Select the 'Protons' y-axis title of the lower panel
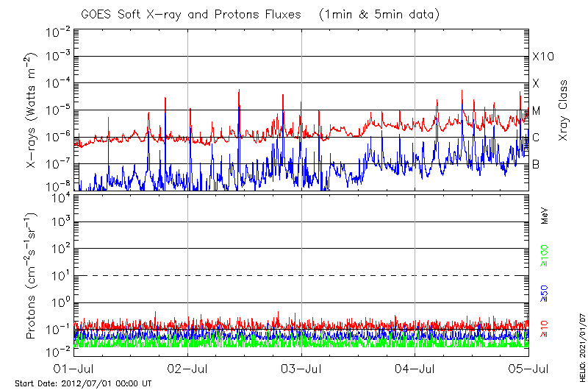Screen dimensions: 588x390 [32, 275]
